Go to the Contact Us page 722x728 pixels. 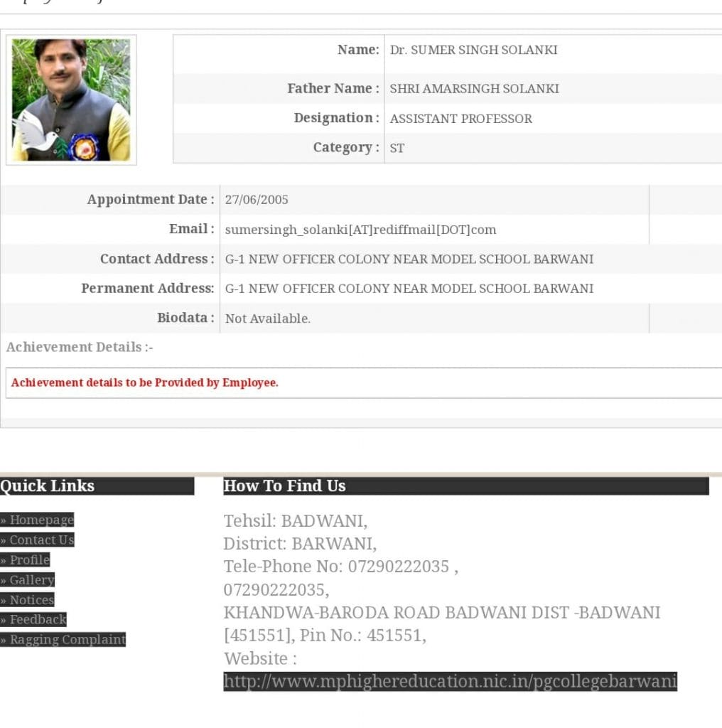click(41, 540)
